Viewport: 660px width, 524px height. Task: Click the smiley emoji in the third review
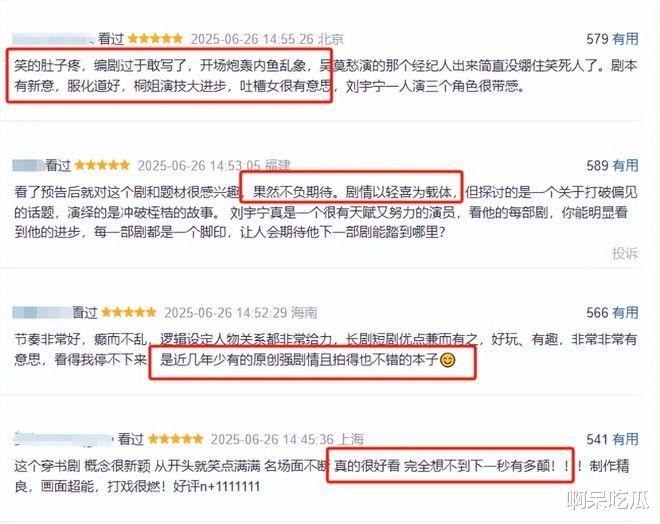[447, 360]
